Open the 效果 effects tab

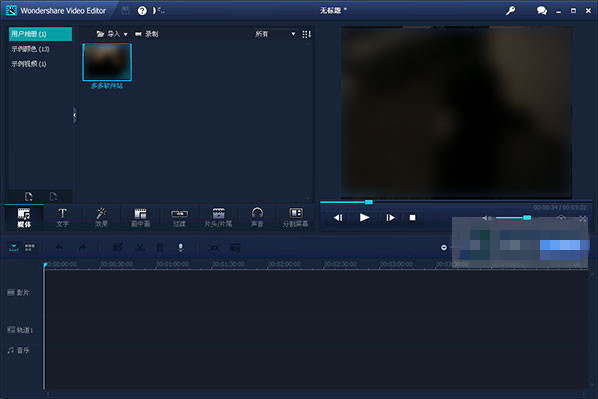[101, 217]
